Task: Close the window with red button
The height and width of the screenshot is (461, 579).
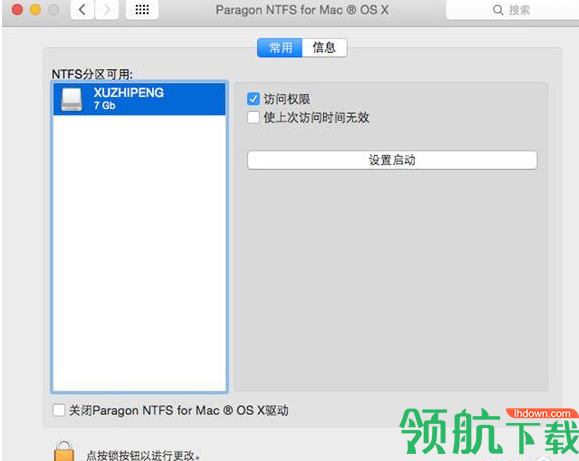Action: (x=17, y=10)
